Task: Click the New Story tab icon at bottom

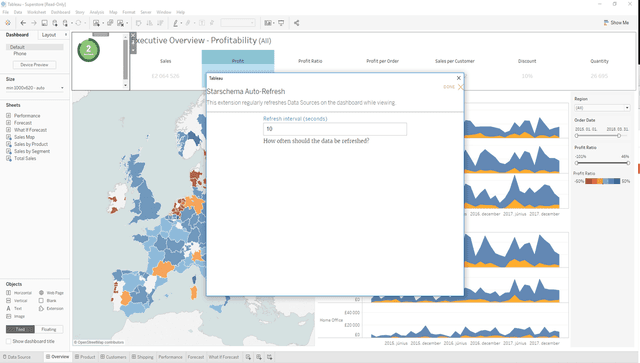Action: click(x=269, y=357)
